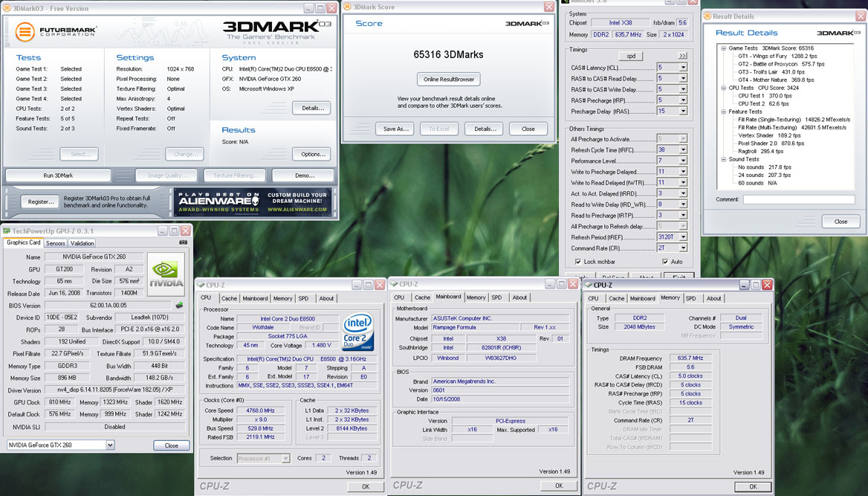Screen dimensions: 868x496
Task: Click the MemSet timings forward arrows button
Action: coord(682,56)
